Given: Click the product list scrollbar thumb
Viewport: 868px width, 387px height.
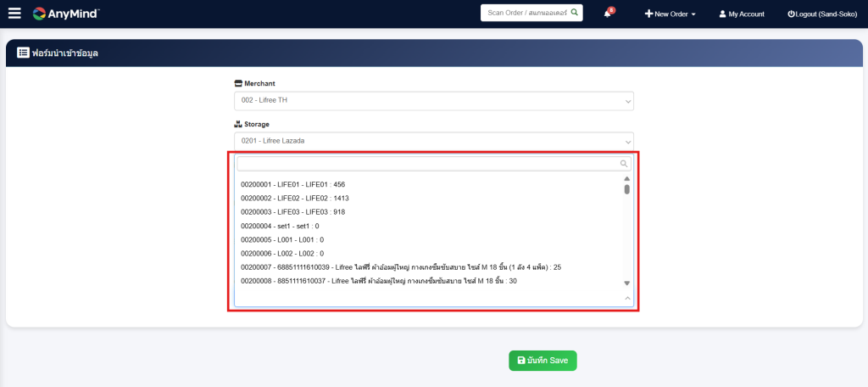Looking at the screenshot, I should pos(627,189).
